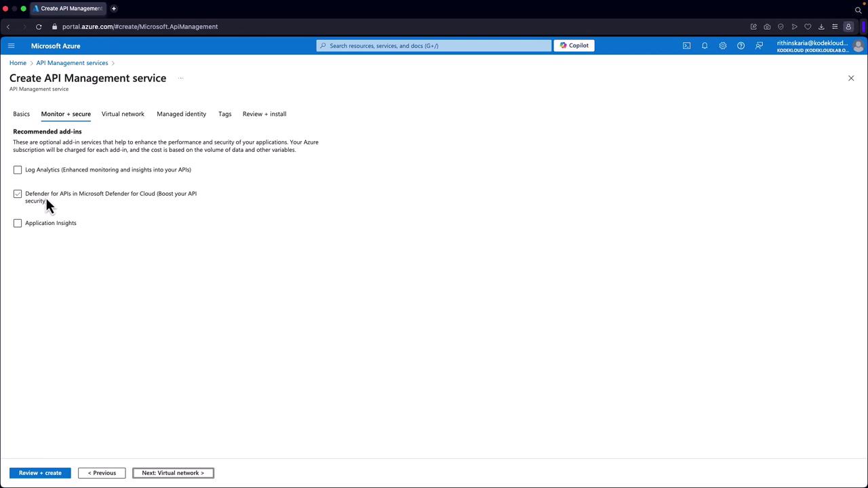Image resolution: width=868 pixels, height=488 pixels.
Task: Click the rithinskaria account name in the header
Action: click(812, 43)
